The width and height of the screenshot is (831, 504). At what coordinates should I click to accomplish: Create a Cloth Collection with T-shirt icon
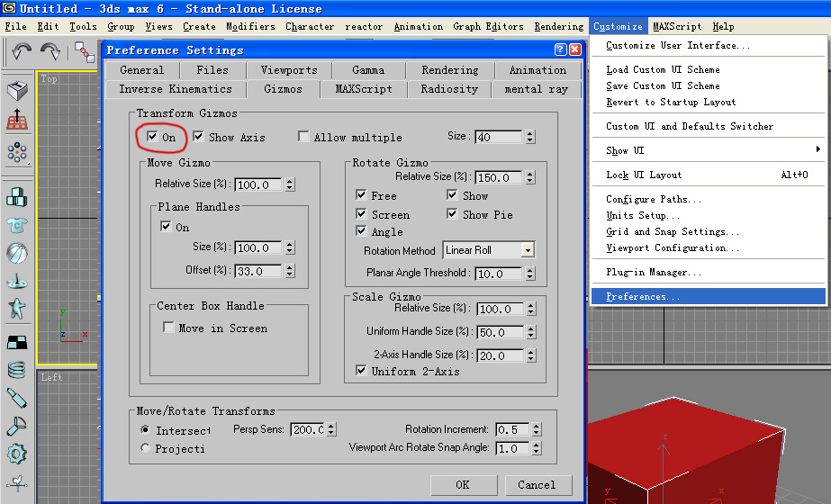tap(17, 225)
